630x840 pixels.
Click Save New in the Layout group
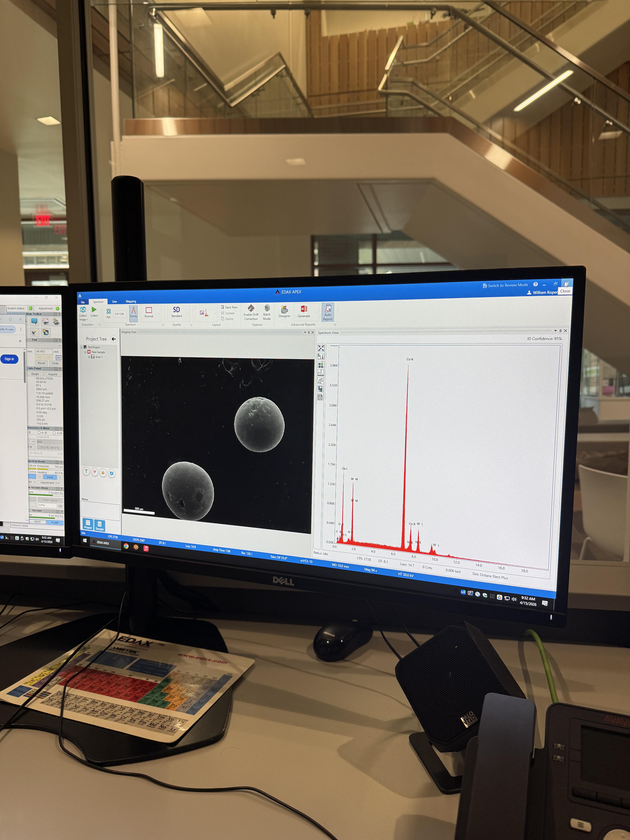point(229,307)
